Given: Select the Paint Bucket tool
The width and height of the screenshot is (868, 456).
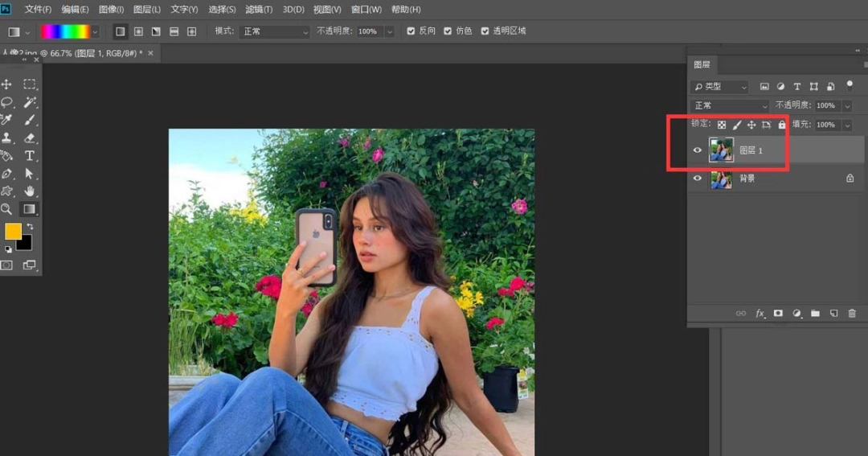Looking at the screenshot, I should click(6, 156).
